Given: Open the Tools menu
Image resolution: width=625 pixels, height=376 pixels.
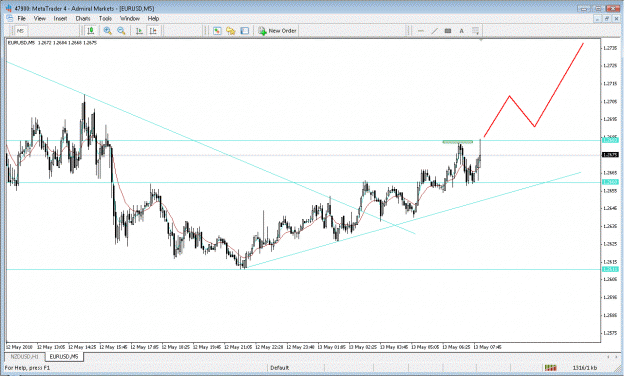Looking at the screenshot, I should 105,18.
